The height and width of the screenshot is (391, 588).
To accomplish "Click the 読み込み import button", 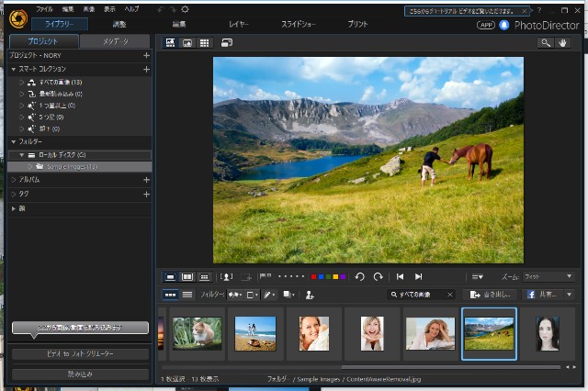I will tap(80, 374).
